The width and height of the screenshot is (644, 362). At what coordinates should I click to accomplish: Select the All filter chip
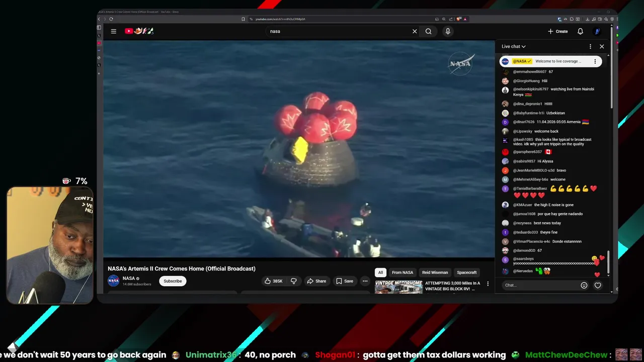[380, 273]
